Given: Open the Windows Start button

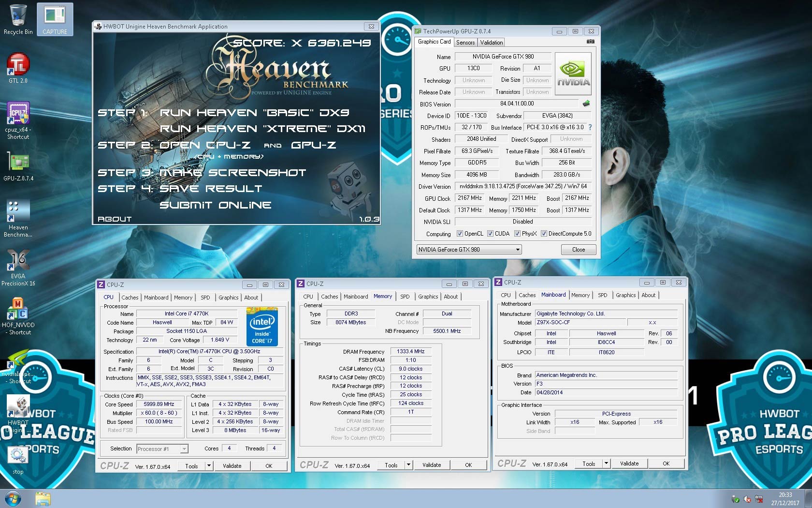Looking at the screenshot, I should (x=12, y=498).
